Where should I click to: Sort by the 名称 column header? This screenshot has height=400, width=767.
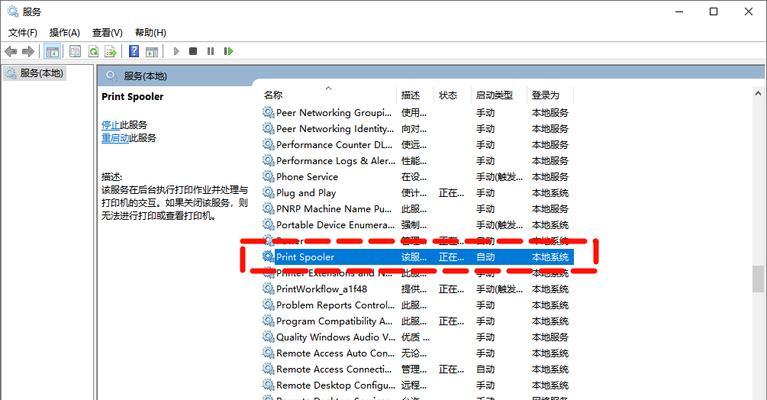coord(328,95)
